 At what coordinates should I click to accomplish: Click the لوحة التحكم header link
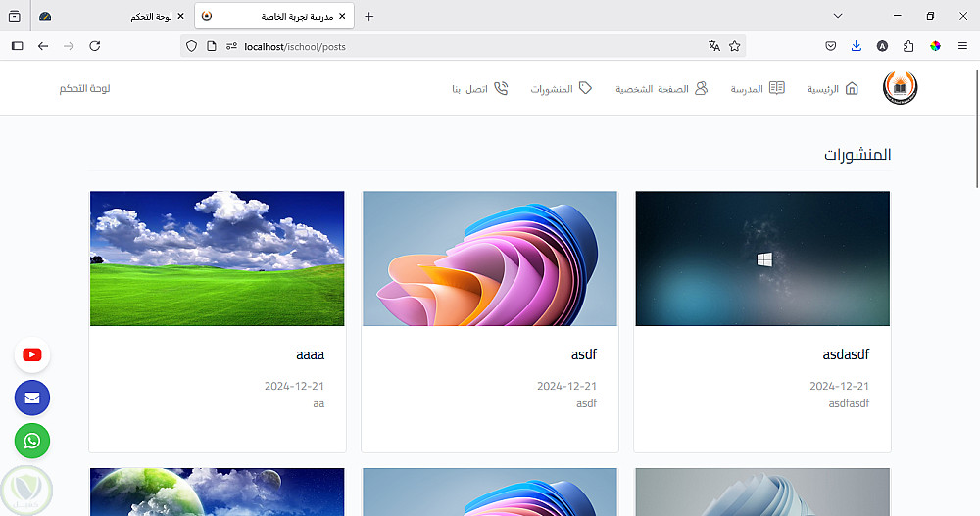[x=84, y=89]
